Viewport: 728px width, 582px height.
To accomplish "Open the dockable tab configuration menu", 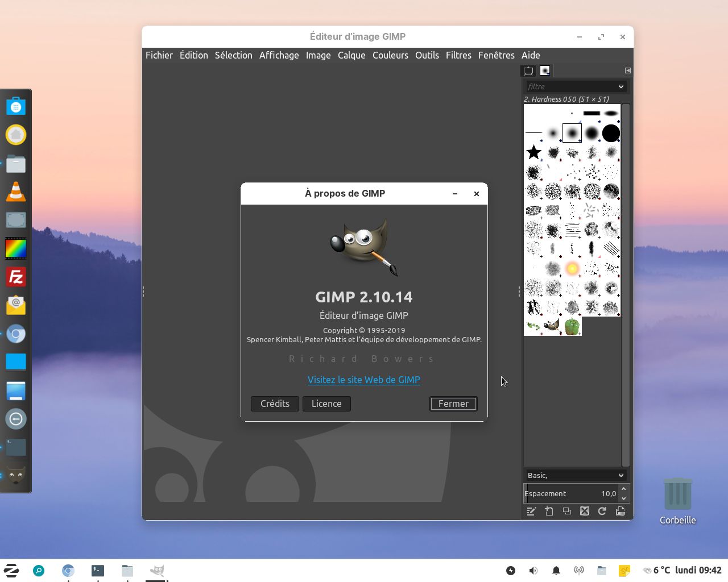I will tap(628, 70).
